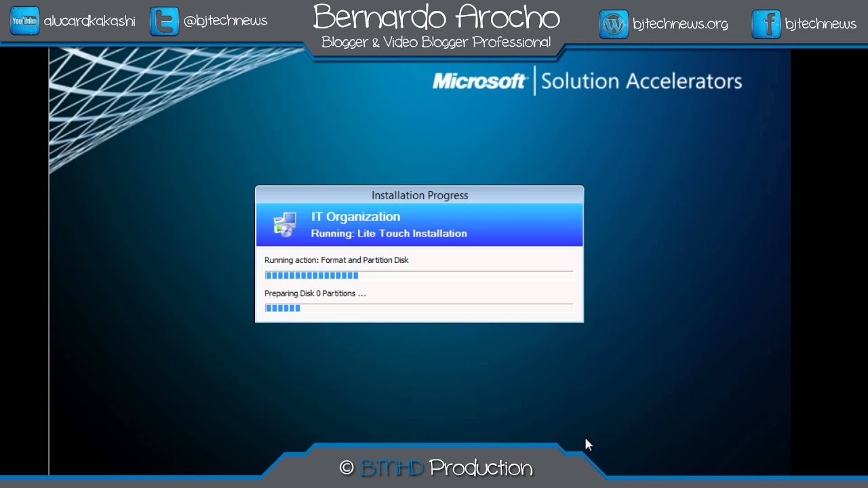Click the Bernardo Arocho title
The image size is (868, 488).
(437, 17)
